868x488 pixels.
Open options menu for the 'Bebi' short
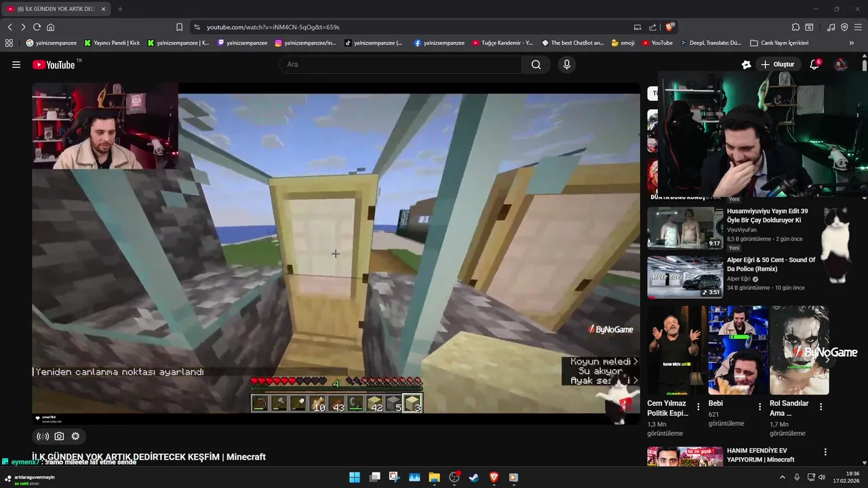[x=759, y=407]
